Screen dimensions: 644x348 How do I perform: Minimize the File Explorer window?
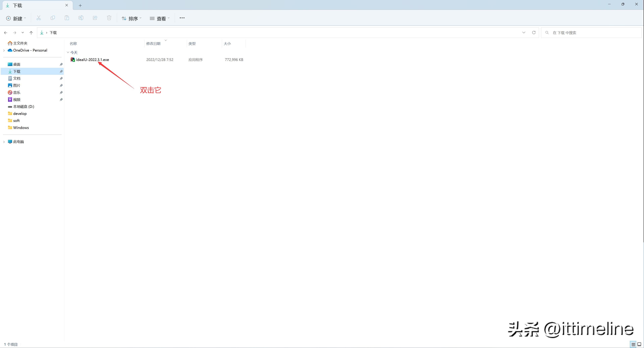click(609, 4)
